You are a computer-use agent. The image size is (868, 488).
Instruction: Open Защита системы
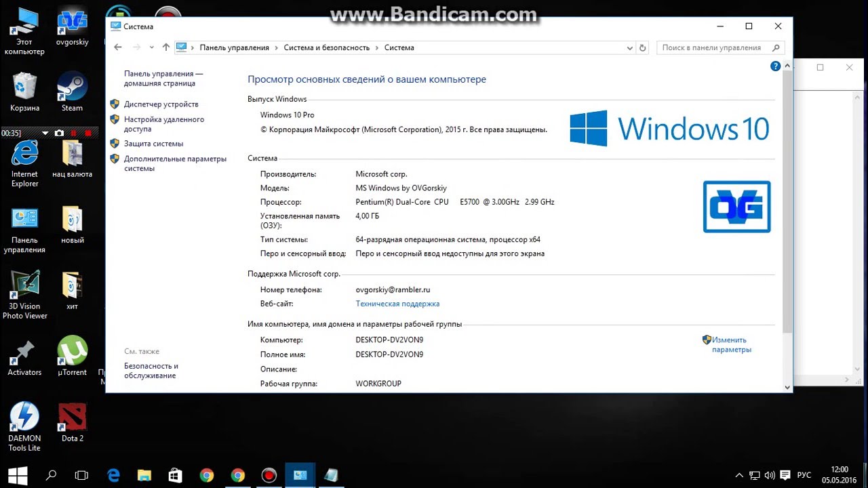click(154, 144)
